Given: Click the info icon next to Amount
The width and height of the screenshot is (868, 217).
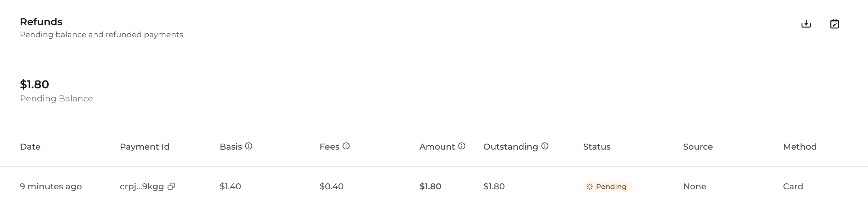Looking at the screenshot, I should (461, 146).
